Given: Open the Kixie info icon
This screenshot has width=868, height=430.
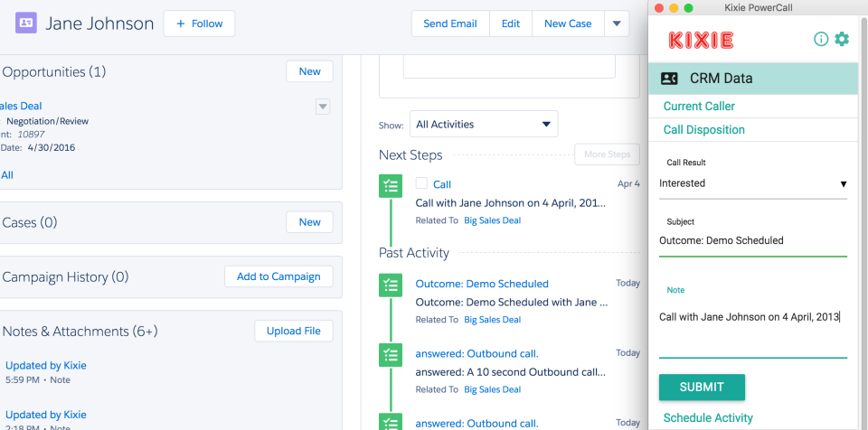Looking at the screenshot, I should click(821, 39).
